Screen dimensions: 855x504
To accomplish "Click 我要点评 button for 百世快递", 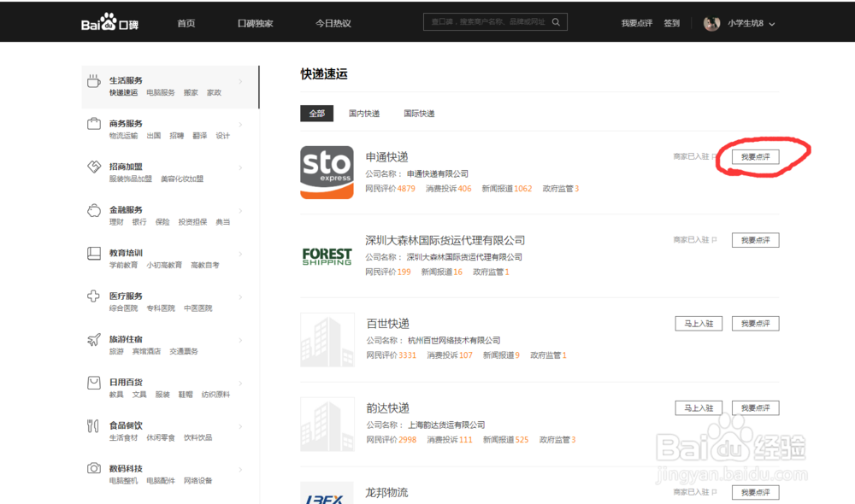I will click(x=755, y=324).
